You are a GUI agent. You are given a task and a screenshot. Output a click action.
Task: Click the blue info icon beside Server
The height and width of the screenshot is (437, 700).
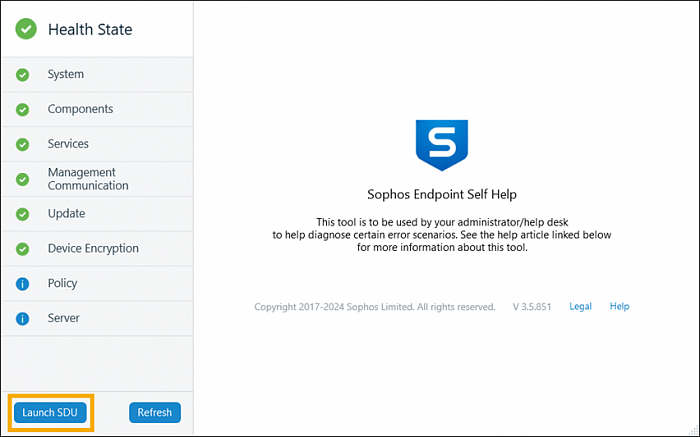(x=23, y=319)
